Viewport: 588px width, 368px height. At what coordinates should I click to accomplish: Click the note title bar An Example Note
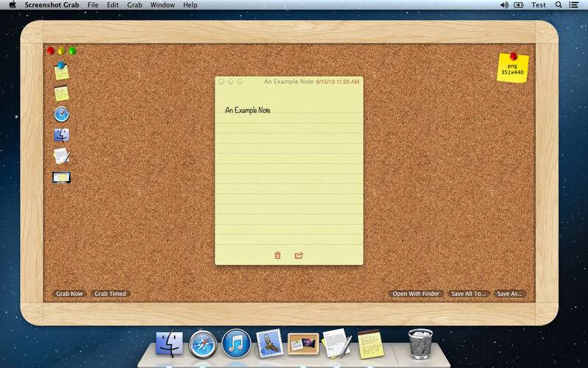click(x=288, y=82)
